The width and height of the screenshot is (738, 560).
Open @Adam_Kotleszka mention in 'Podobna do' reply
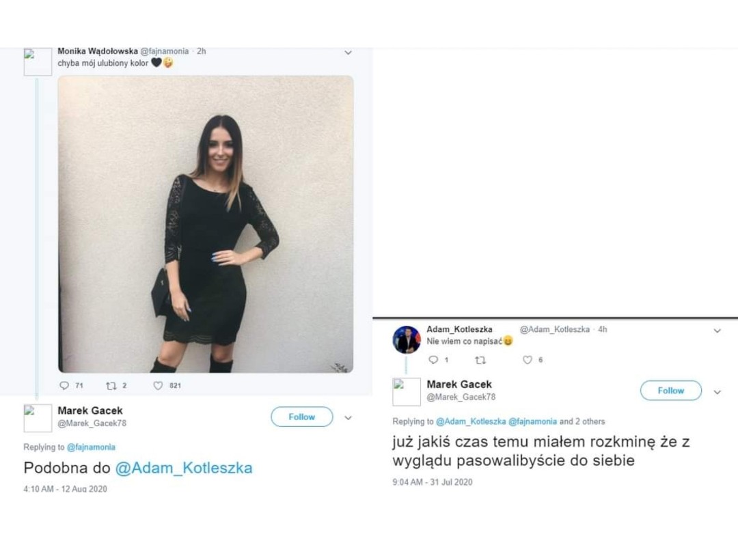(184, 468)
